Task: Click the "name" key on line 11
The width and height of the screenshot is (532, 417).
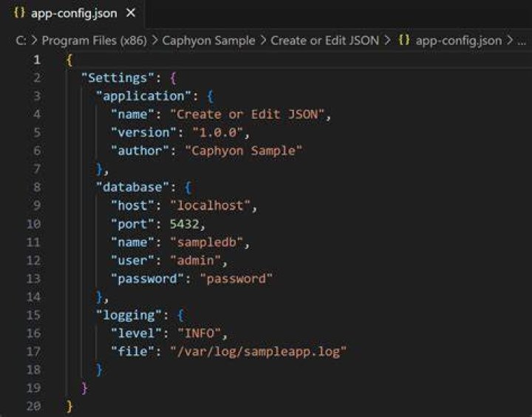Action: pos(133,242)
